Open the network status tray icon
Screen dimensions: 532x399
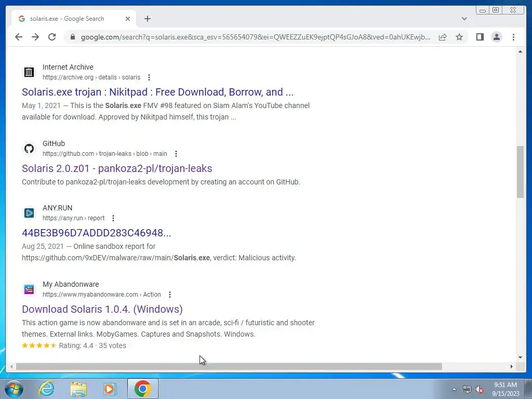tap(467, 389)
